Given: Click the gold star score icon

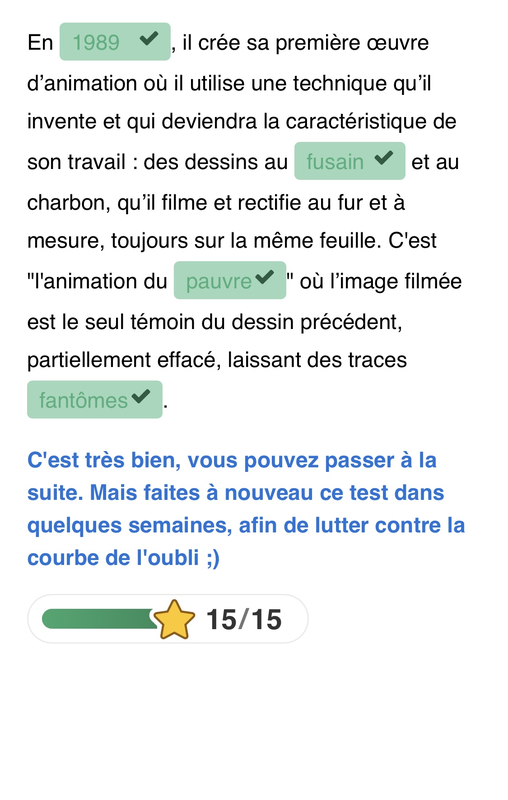Looking at the screenshot, I should click(174, 619).
